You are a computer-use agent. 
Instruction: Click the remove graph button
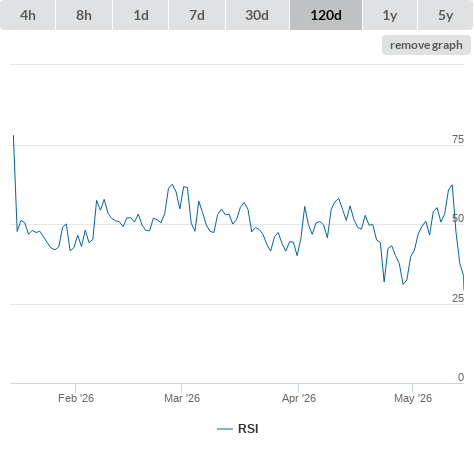tap(426, 45)
